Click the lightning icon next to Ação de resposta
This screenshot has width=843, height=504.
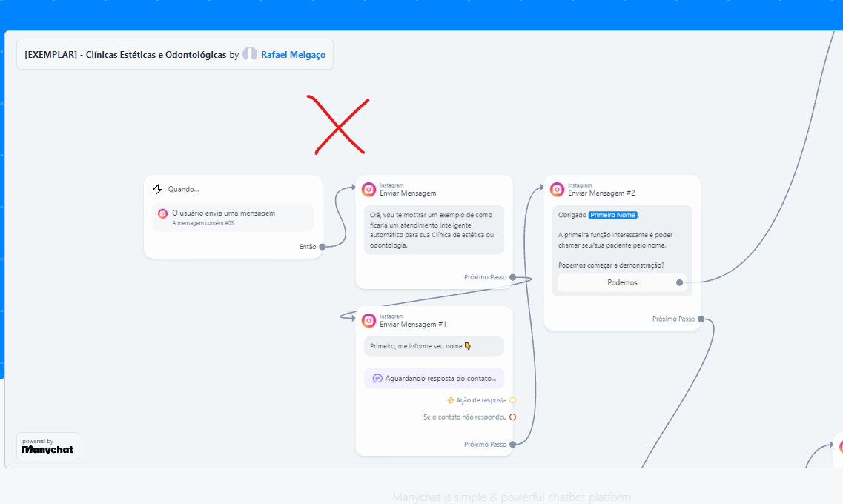pyautogui.click(x=451, y=400)
